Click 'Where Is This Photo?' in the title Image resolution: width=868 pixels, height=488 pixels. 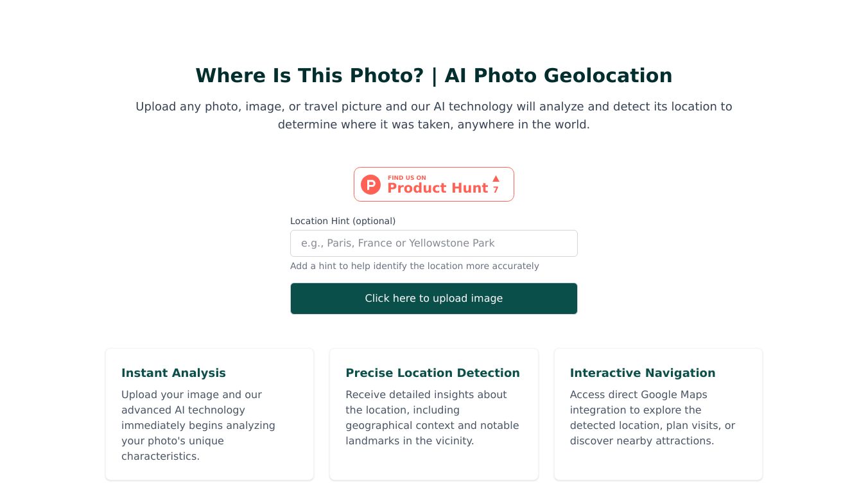pyautogui.click(x=309, y=76)
